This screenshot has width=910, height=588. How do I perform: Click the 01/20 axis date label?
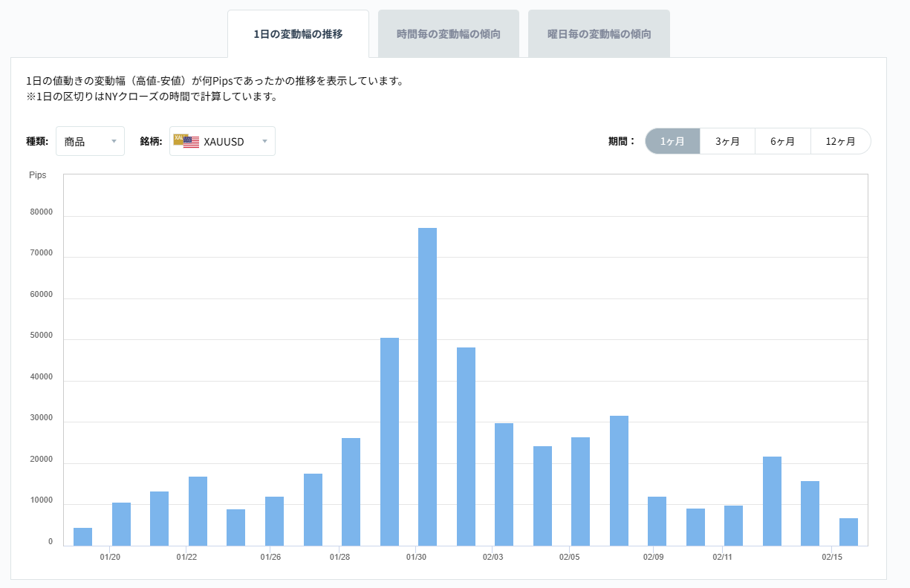click(111, 556)
